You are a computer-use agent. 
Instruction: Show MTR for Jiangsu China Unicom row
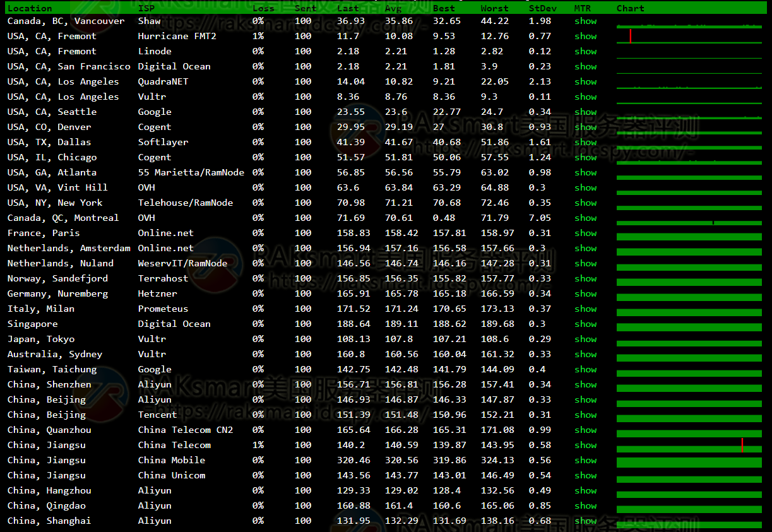pos(585,475)
